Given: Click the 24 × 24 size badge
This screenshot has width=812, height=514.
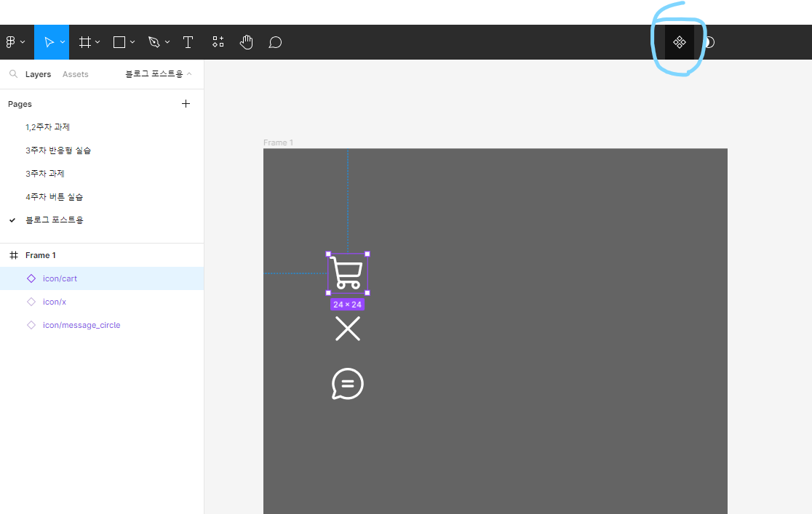Looking at the screenshot, I should click(x=348, y=305).
